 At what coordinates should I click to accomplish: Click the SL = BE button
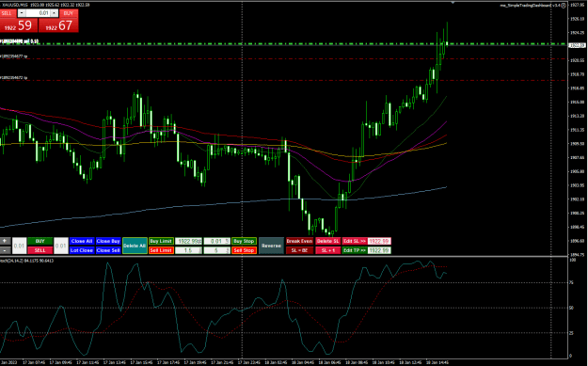[x=299, y=250]
